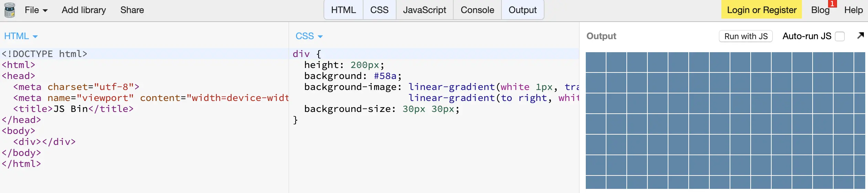
Task: Expand the HTML panel language dropdown
Action: tap(21, 36)
